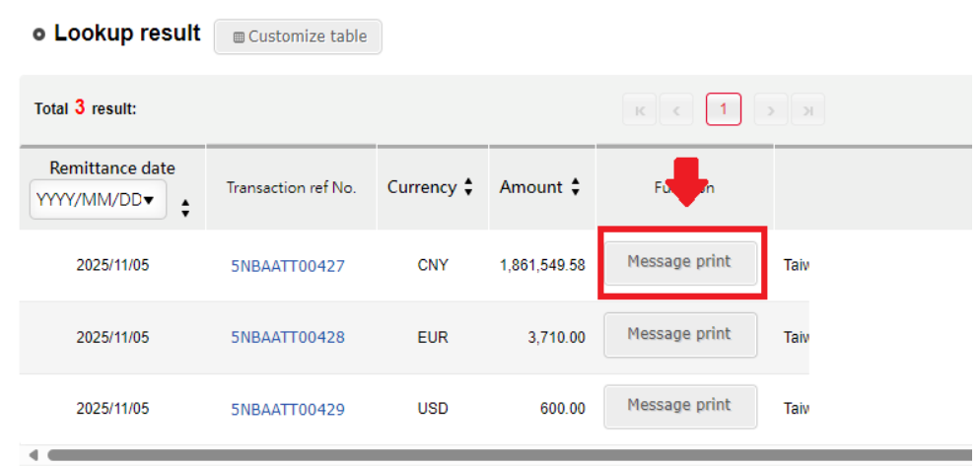Click the 1,861,549.58 amount cell
The image size is (980, 466).
coord(542,265)
